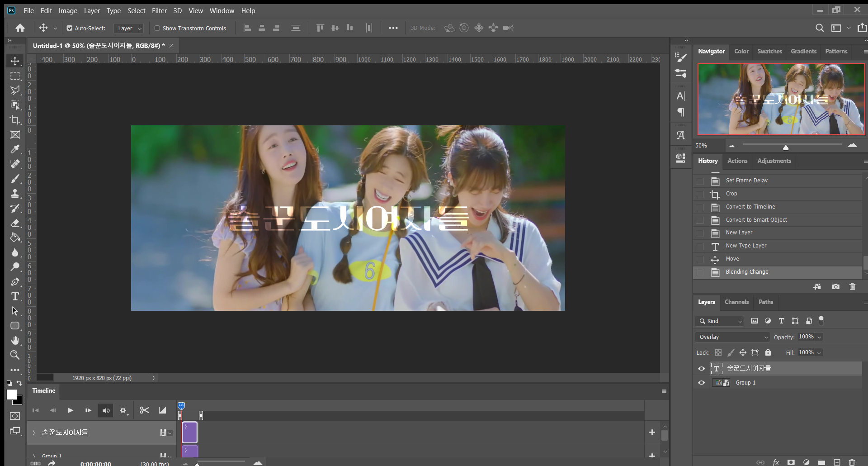Toggle timeline audio mute button
The image size is (868, 466).
point(106,410)
